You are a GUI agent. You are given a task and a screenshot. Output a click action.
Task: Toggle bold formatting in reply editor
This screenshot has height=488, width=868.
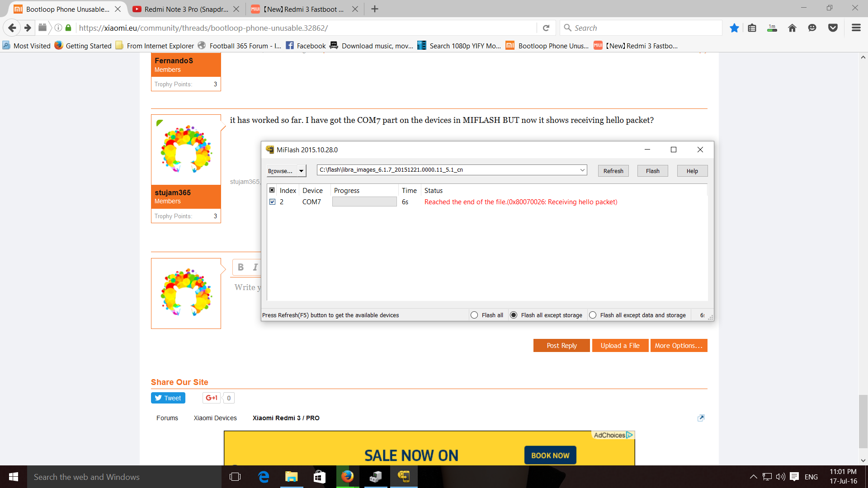pos(241,267)
